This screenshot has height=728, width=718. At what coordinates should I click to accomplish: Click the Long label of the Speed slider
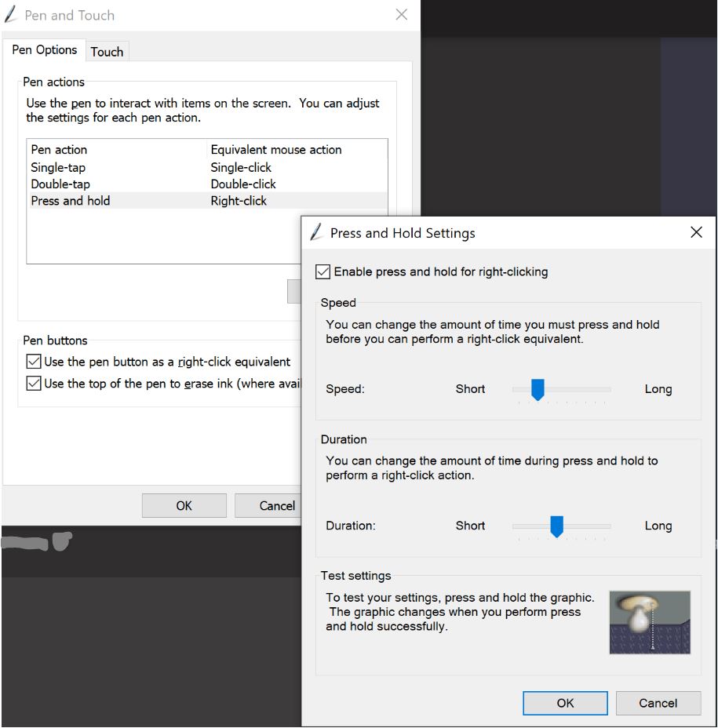(658, 389)
